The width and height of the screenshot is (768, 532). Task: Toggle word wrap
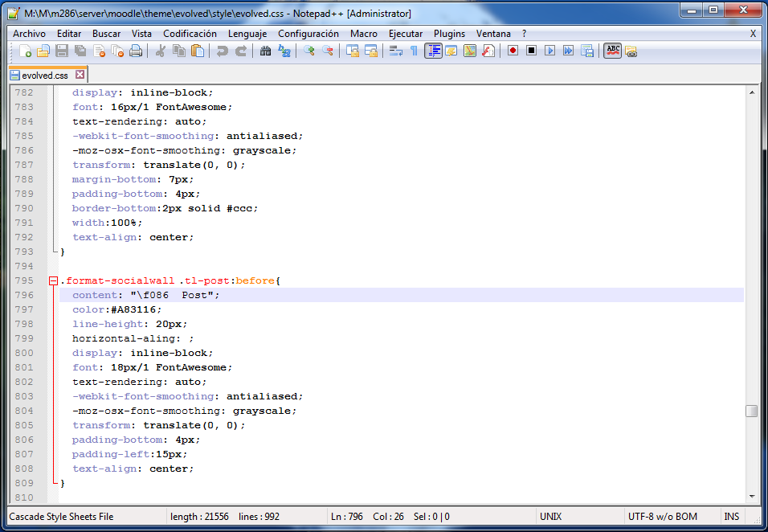pyautogui.click(x=394, y=51)
